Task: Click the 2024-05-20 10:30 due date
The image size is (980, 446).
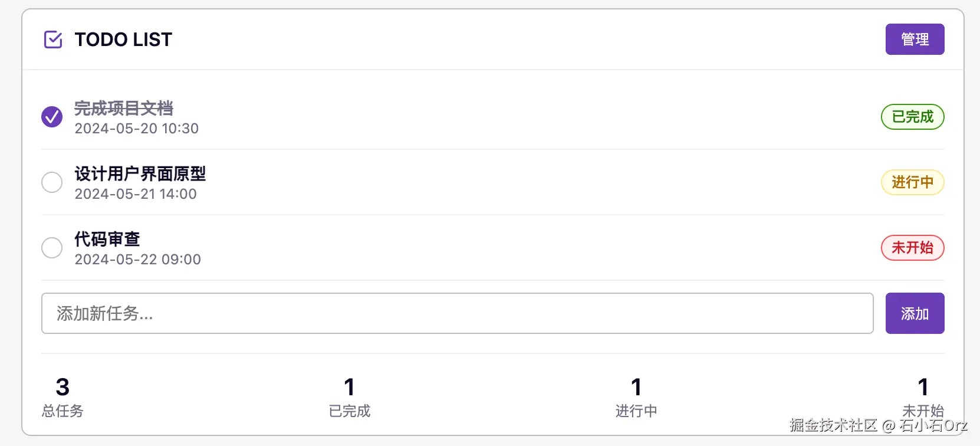Action: pyautogui.click(x=136, y=129)
